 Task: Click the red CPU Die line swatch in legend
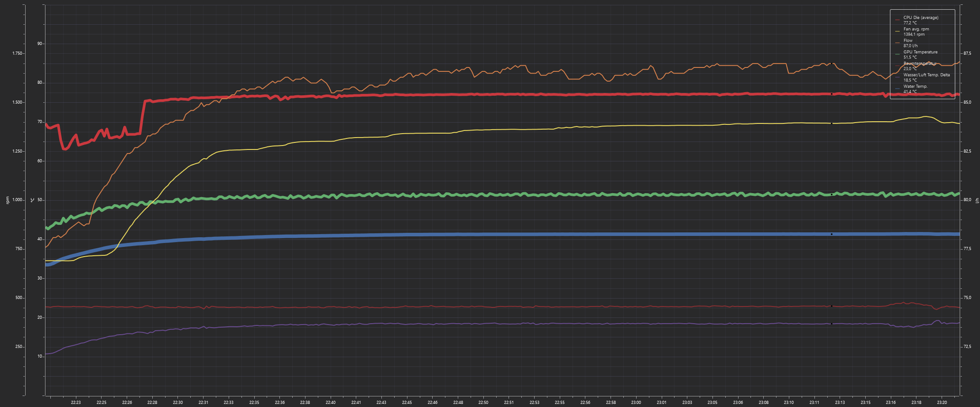coord(897,20)
